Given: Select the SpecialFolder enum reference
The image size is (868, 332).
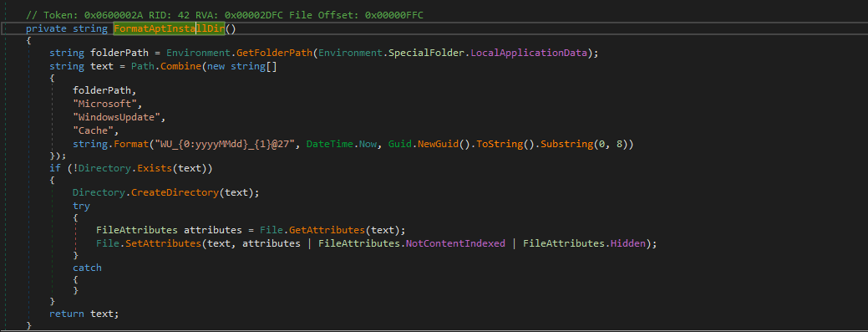Looking at the screenshot, I should click(x=426, y=54).
